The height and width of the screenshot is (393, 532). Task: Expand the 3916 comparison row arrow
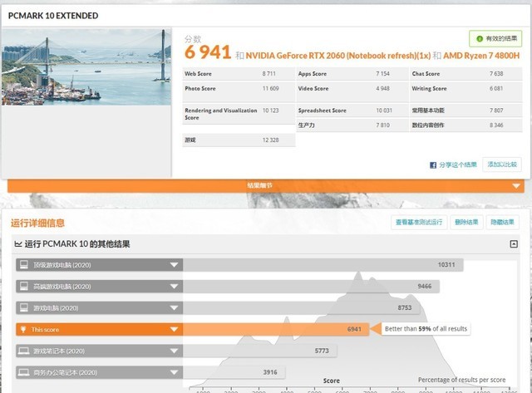click(174, 372)
